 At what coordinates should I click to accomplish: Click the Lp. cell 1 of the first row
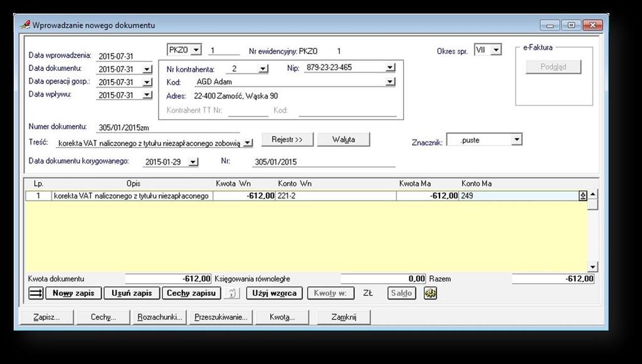coord(38,196)
